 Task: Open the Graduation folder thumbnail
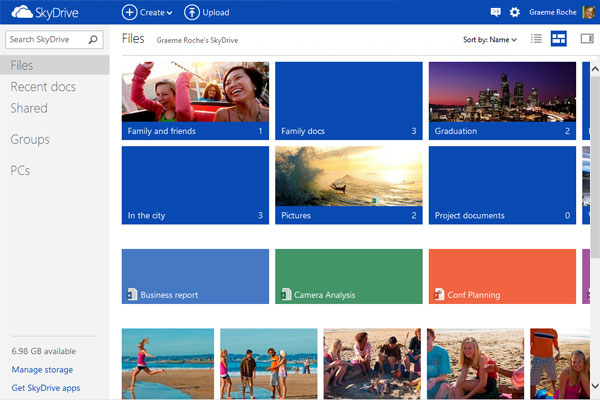(x=501, y=100)
